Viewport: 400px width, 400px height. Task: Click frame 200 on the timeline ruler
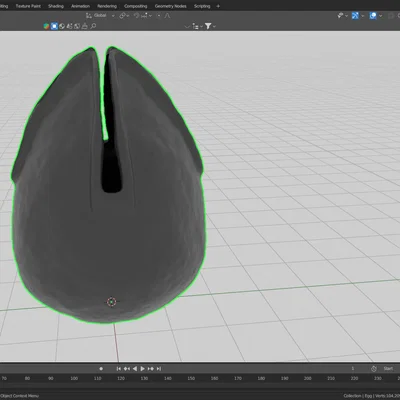click(308, 378)
